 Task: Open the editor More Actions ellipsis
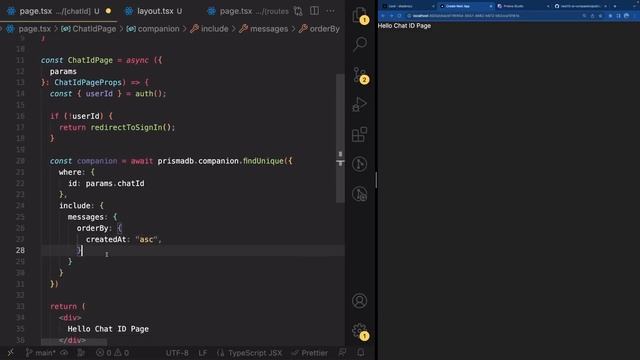tap(330, 11)
